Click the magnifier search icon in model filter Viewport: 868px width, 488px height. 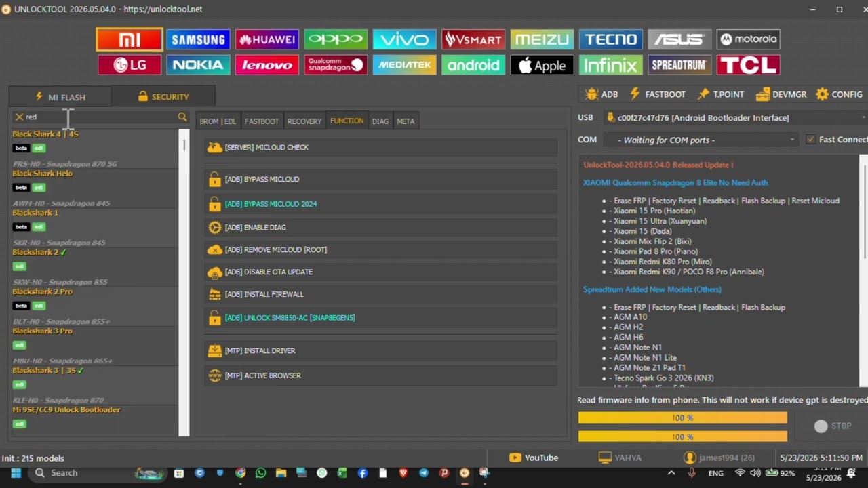(182, 117)
